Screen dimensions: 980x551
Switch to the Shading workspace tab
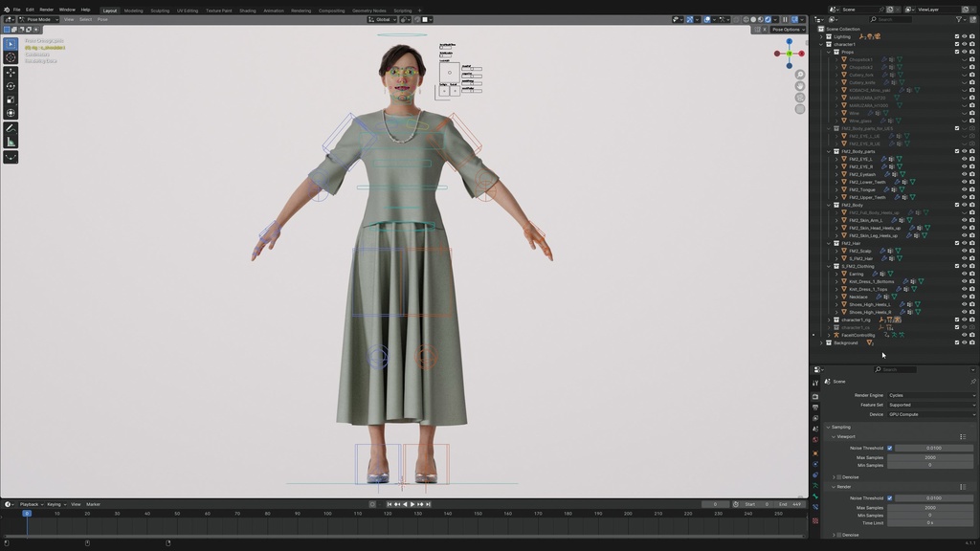pyautogui.click(x=247, y=10)
